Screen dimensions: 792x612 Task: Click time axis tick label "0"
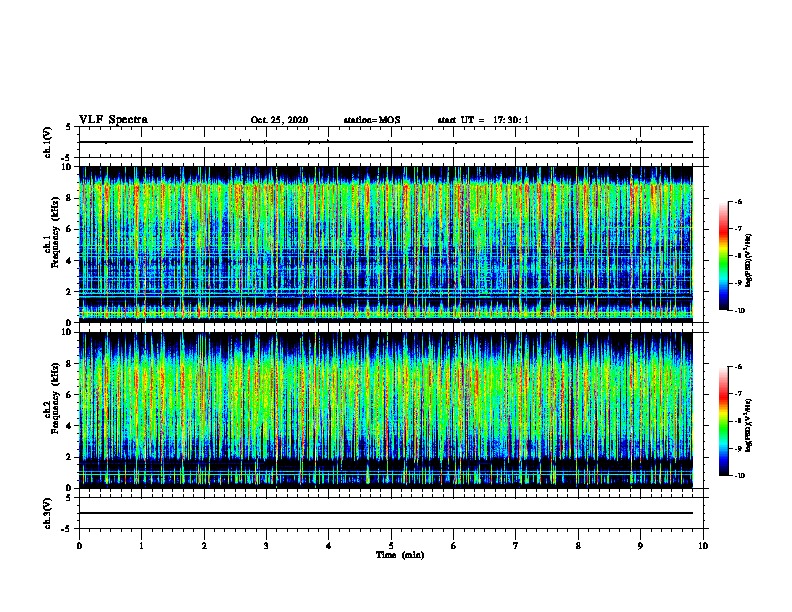(79, 546)
